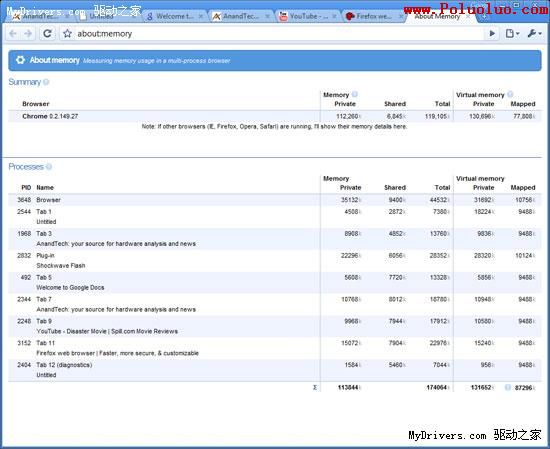Screen dimensions: 550x449
Task: Click the Shockwave Flash label
Action: 61,266
